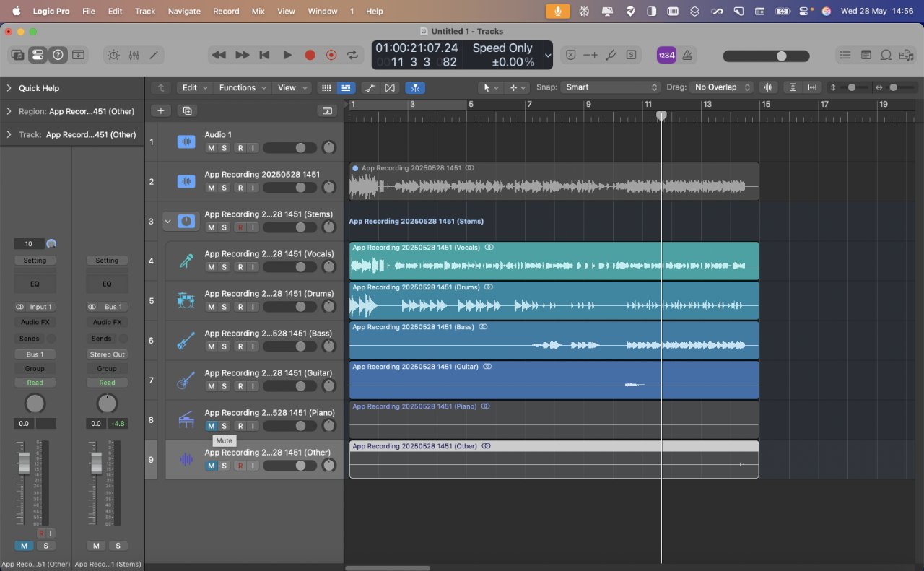
Task: Open the Media Browser button
Action: point(906,55)
